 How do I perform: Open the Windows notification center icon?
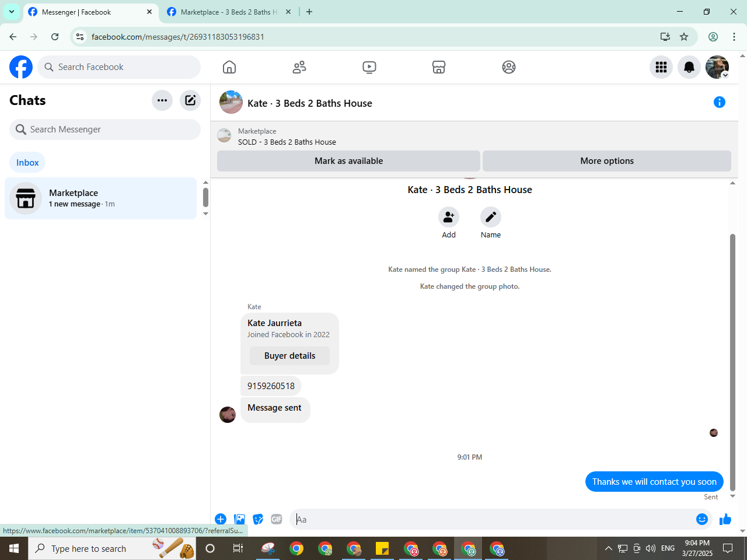728,548
